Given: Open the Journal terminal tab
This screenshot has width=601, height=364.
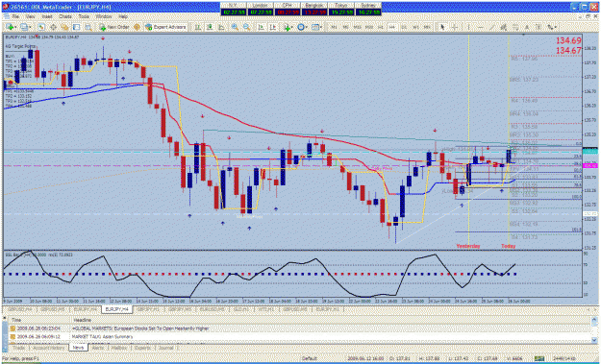Looking at the screenshot, I should (166, 348).
